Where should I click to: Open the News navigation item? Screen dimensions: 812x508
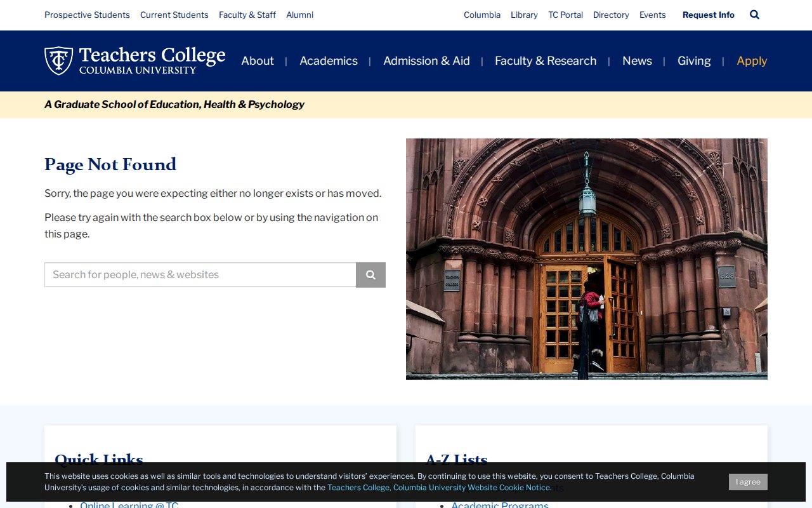637,61
